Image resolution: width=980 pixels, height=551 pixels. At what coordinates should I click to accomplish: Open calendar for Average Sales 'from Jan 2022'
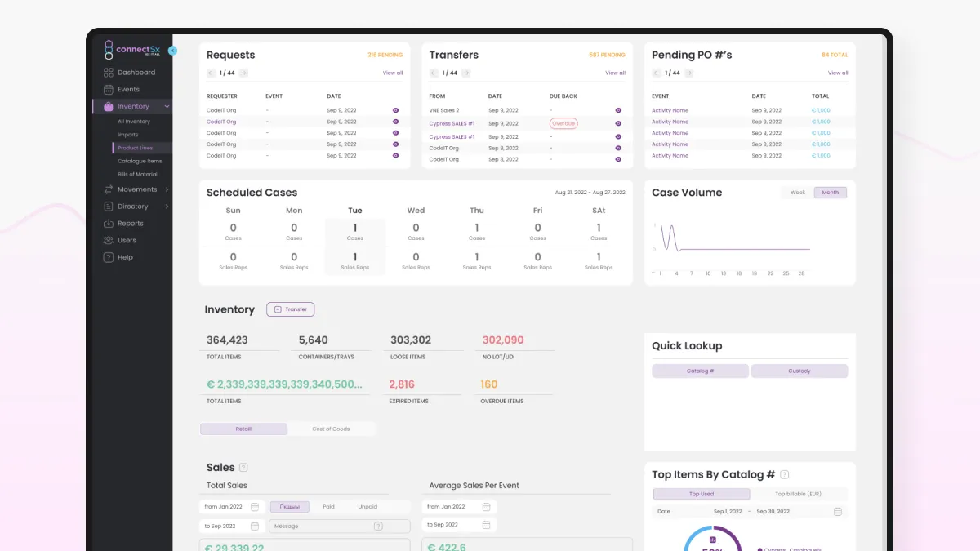[487, 507]
